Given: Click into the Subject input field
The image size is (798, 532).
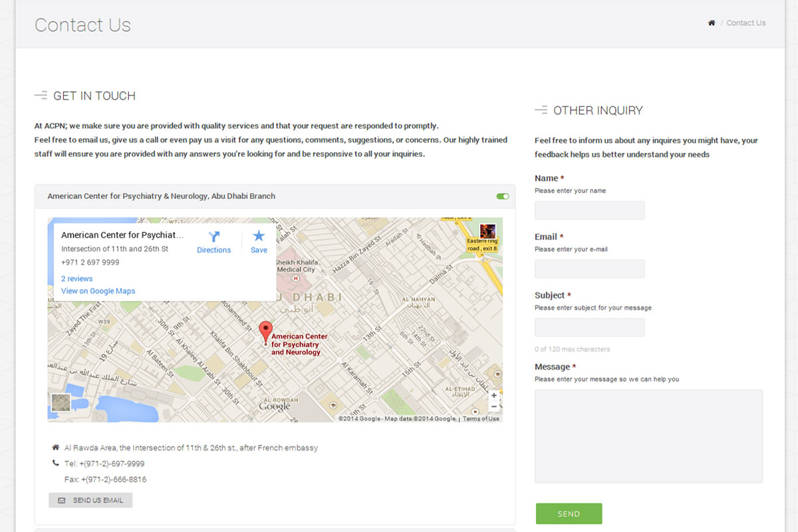Looking at the screenshot, I should [590, 327].
